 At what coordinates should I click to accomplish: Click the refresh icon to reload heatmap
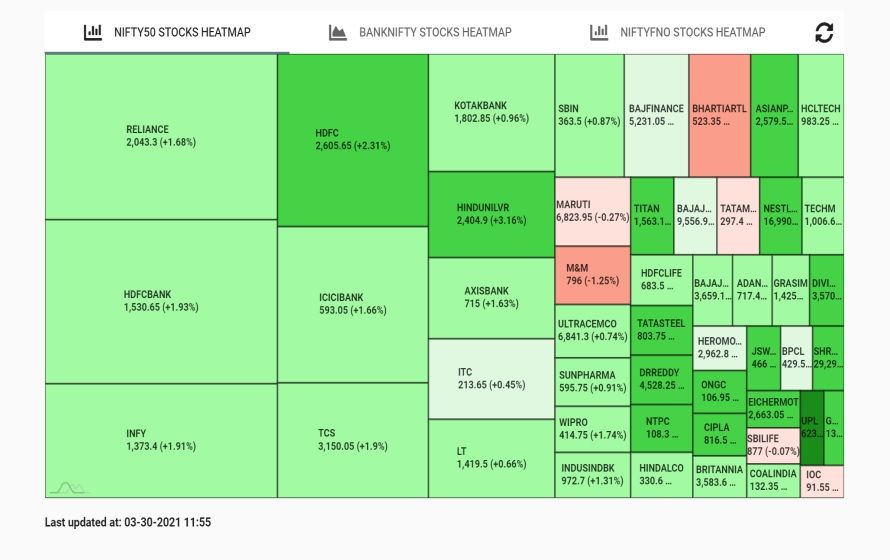point(824,32)
